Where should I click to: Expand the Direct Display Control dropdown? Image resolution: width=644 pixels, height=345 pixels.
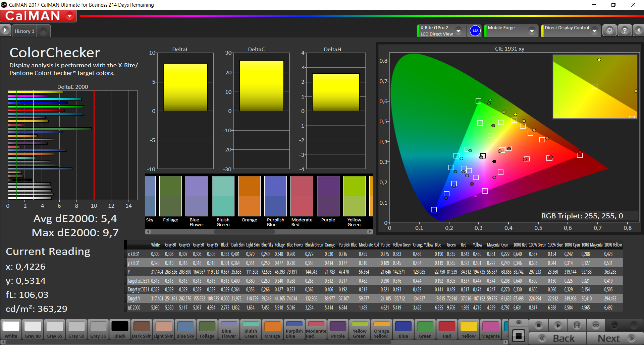tap(594, 31)
